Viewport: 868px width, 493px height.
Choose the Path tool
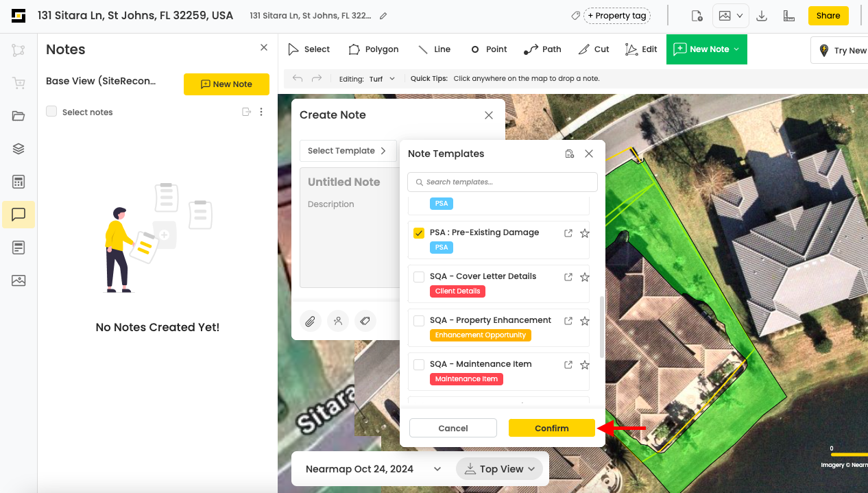[542, 49]
